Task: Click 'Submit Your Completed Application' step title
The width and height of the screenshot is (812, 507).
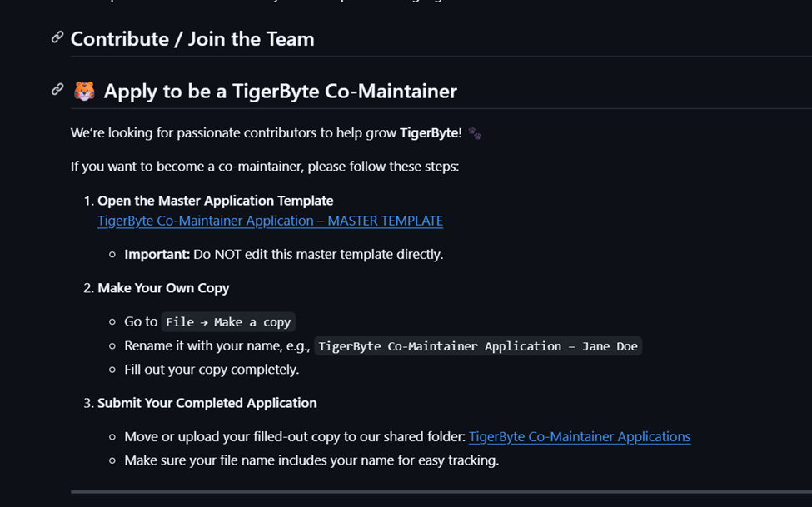Action: [207, 403]
